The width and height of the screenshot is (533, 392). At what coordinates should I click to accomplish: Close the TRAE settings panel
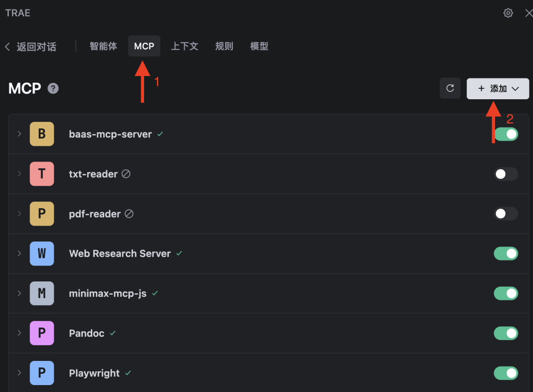click(529, 13)
